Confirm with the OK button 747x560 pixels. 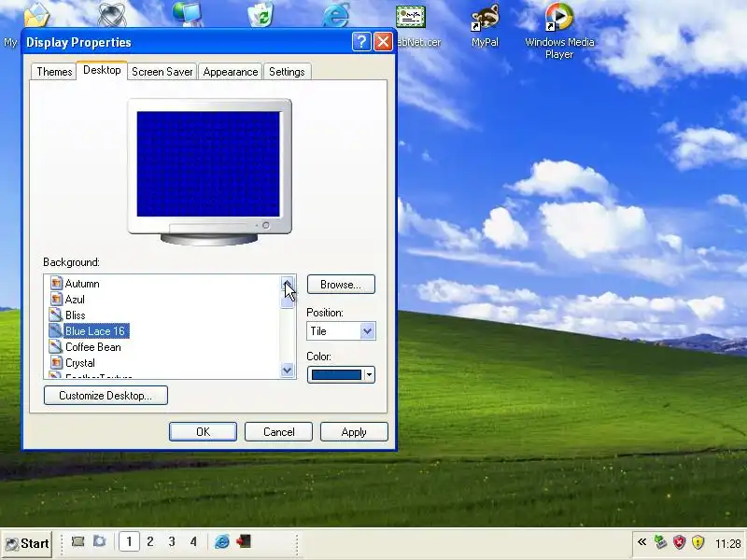coord(203,431)
